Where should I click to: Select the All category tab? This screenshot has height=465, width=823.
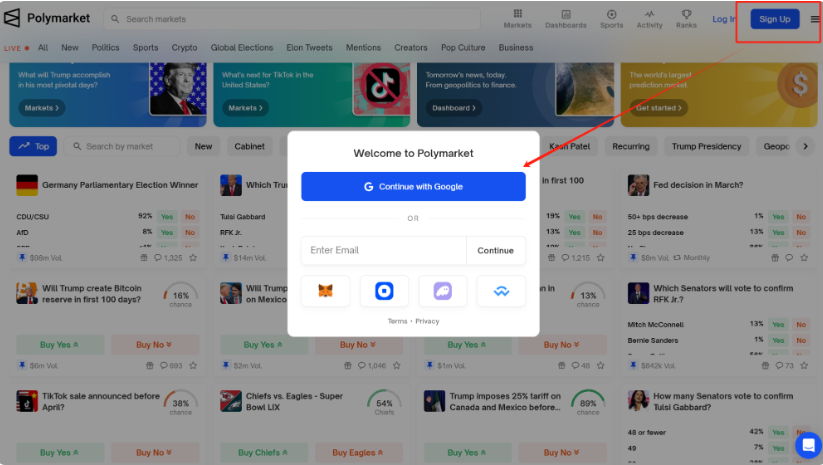[x=43, y=47]
